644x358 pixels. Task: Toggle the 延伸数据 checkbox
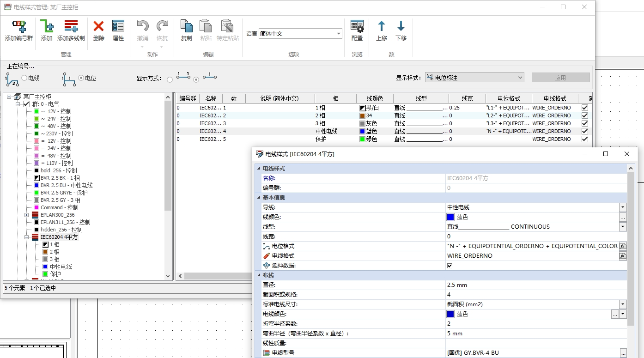coord(450,266)
